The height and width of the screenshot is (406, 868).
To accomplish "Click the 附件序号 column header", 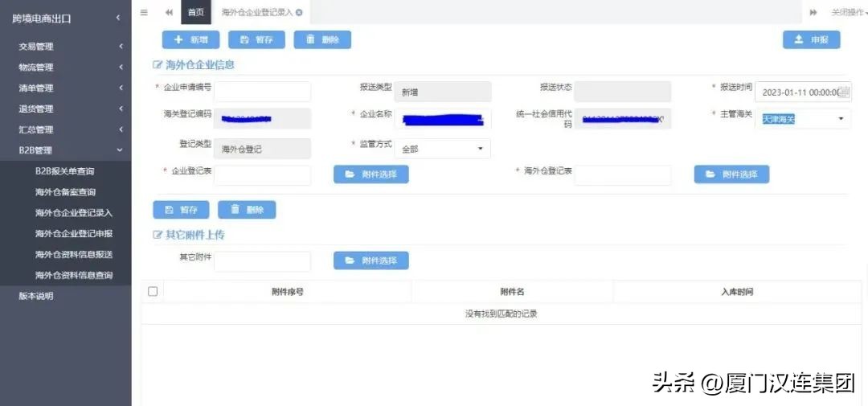I will pos(287,292).
